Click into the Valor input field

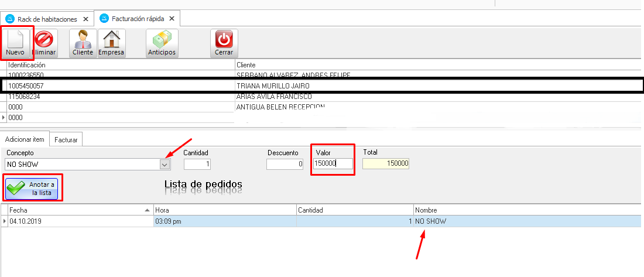[x=333, y=164]
